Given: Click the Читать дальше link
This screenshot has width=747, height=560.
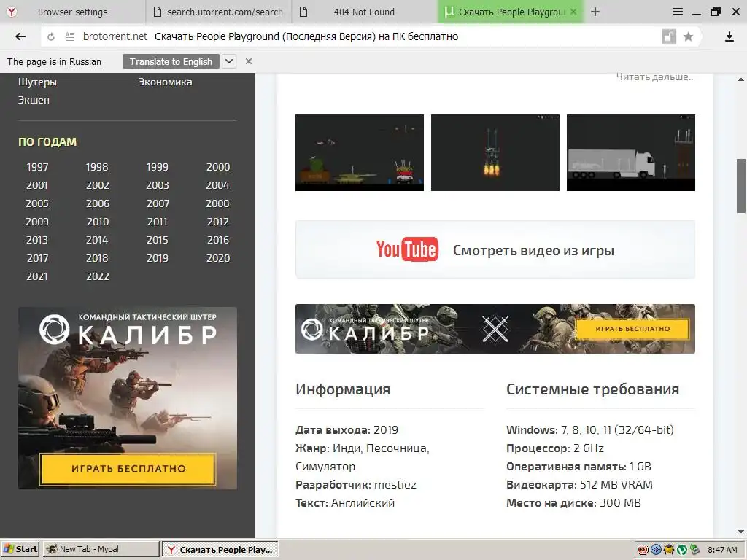Looking at the screenshot, I should 656,77.
